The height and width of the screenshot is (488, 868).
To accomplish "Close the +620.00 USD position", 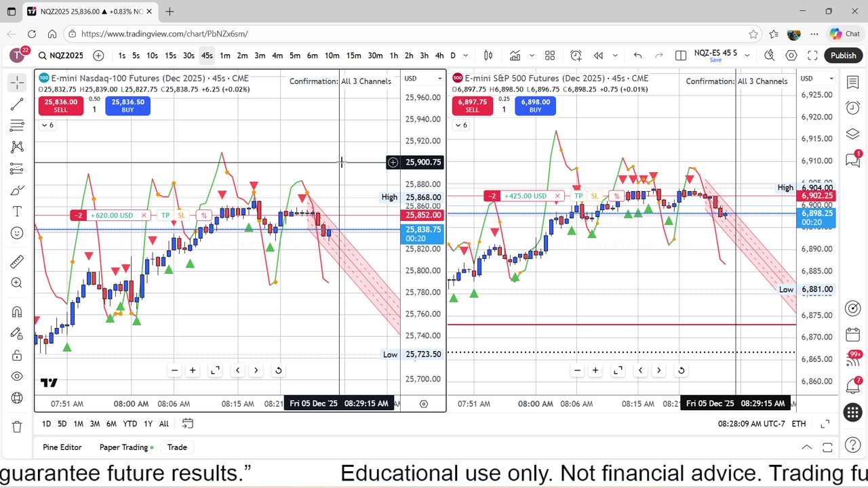I will [144, 216].
